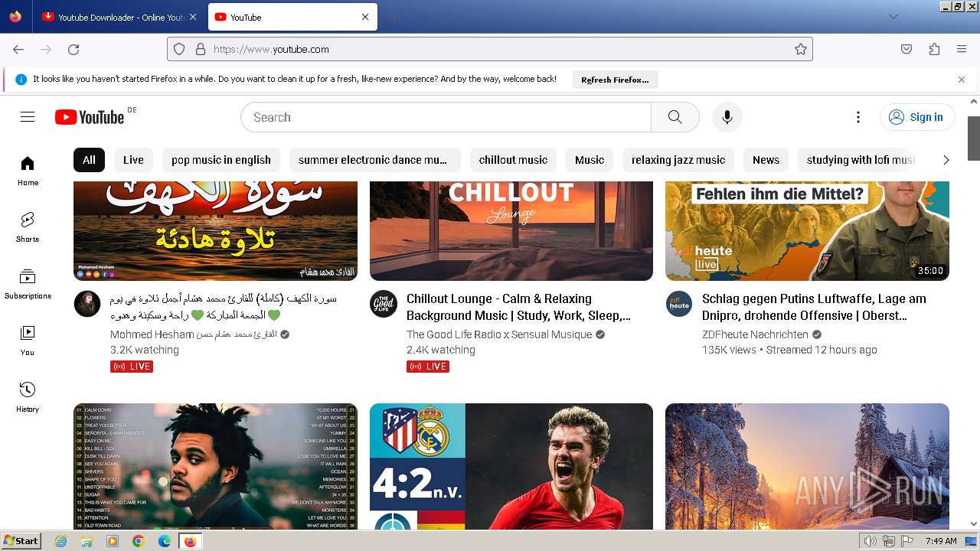Filter by summer electronic dance music chip
The image size is (980, 551).
pyautogui.click(x=374, y=160)
